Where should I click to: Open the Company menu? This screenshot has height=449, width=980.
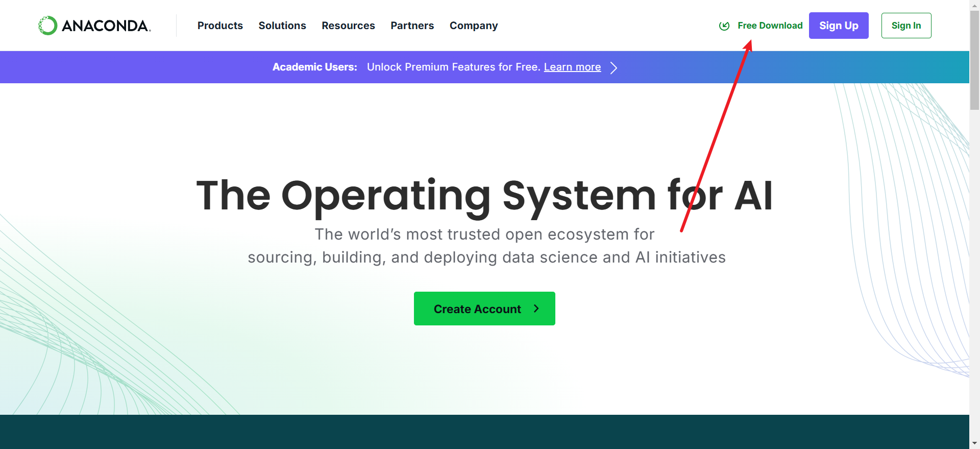[474, 26]
